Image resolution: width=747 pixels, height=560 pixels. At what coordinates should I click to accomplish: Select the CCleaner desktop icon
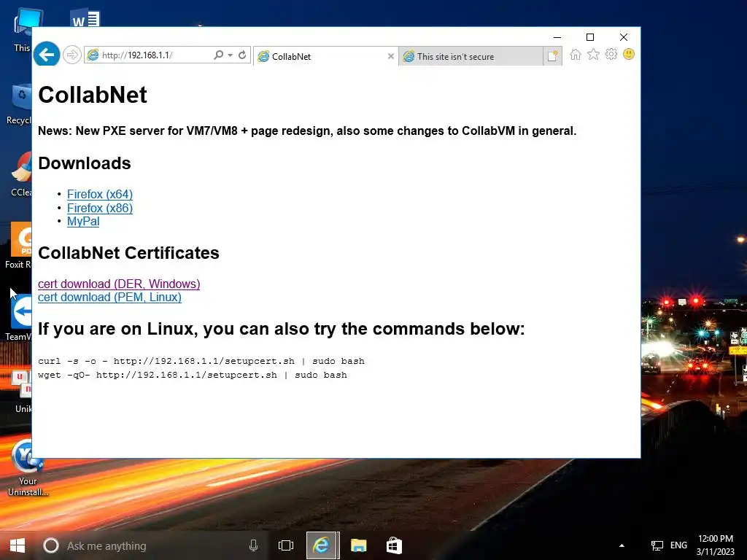click(21, 175)
